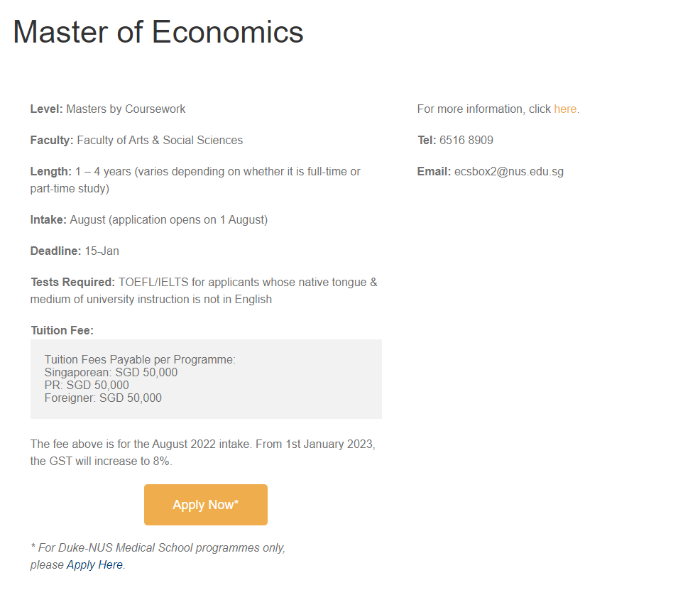Click the Length 1 – 4 years line
This screenshot has height=590, width=700.
point(195,172)
